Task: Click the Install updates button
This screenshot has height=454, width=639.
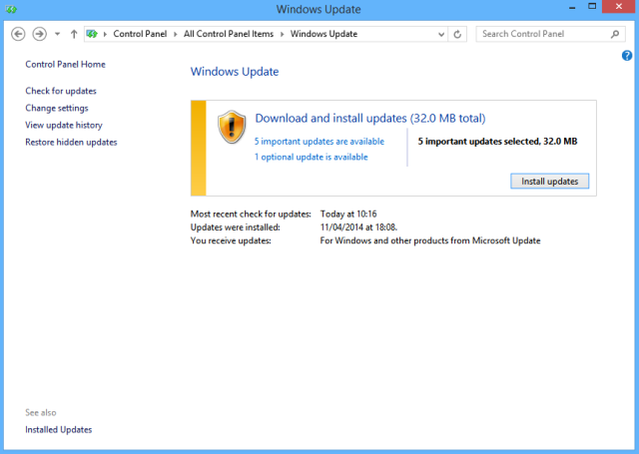Action: point(549,181)
